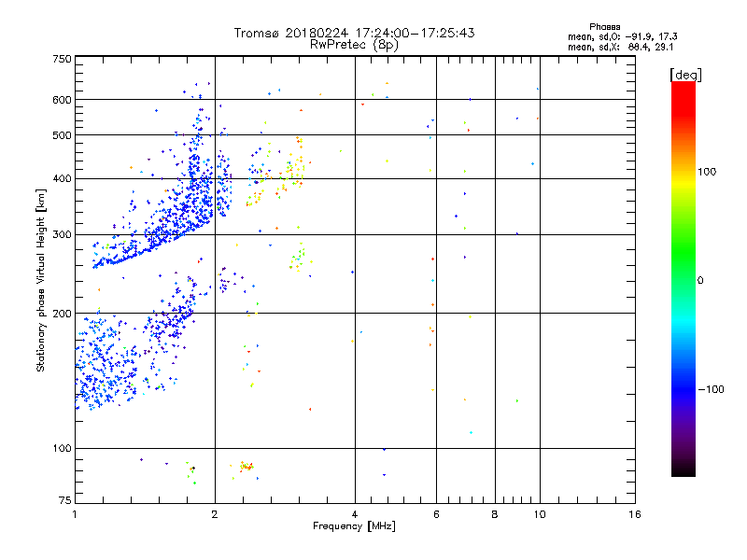Click the 'Phases' header text
This screenshot has height=560, width=747.
[x=604, y=27]
